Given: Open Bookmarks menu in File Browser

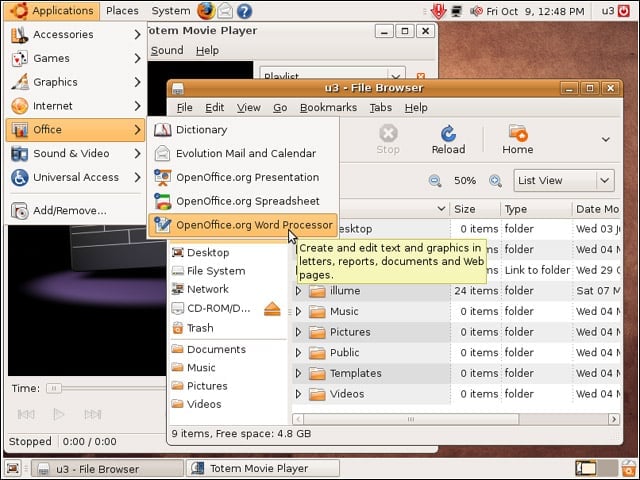Looking at the screenshot, I should pyautogui.click(x=328, y=108).
